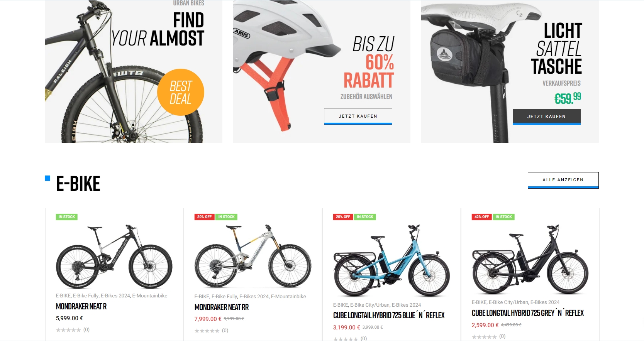Click the 20% OFF badge on Cube Blue bike
The width and height of the screenshot is (644, 341).
click(x=343, y=217)
